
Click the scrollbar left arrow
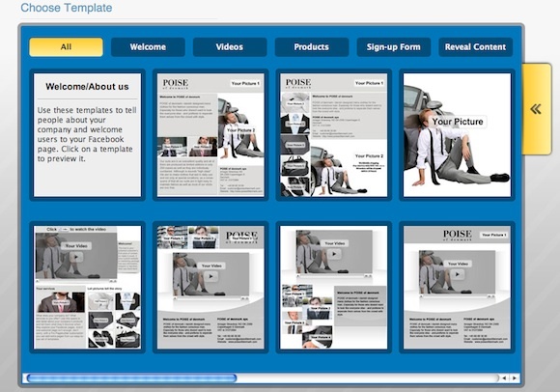[x=504, y=378]
